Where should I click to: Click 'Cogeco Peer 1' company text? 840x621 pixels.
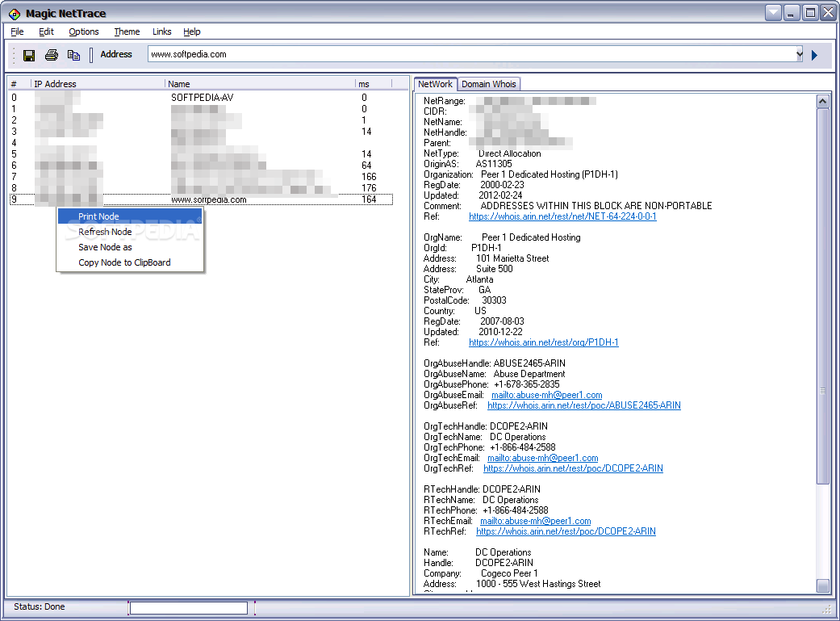(x=509, y=573)
